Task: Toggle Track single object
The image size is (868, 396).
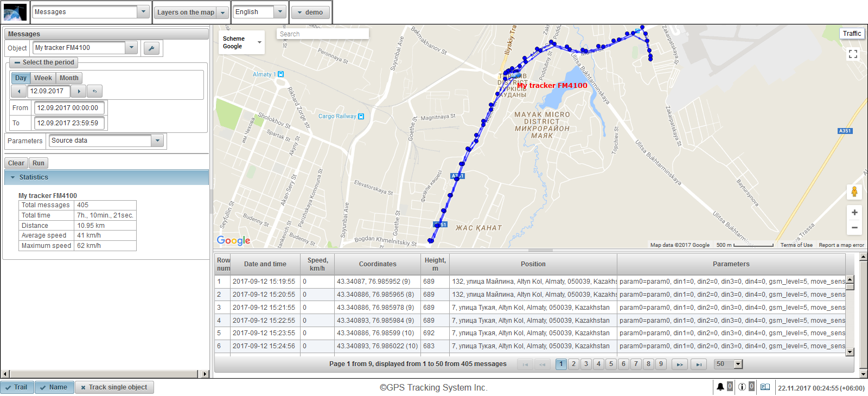Action: (x=114, y=387)
